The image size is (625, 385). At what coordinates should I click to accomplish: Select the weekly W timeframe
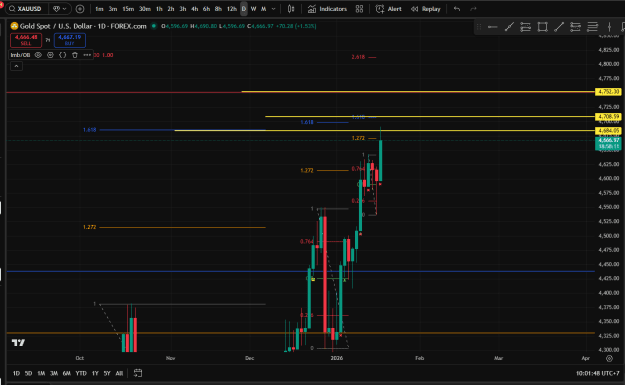[254, 9]
